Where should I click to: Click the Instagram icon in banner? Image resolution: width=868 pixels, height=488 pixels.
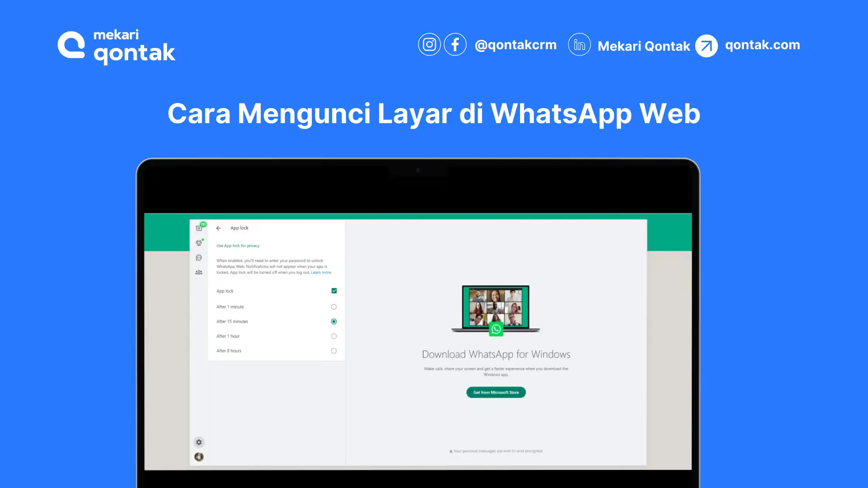(429, 45)
